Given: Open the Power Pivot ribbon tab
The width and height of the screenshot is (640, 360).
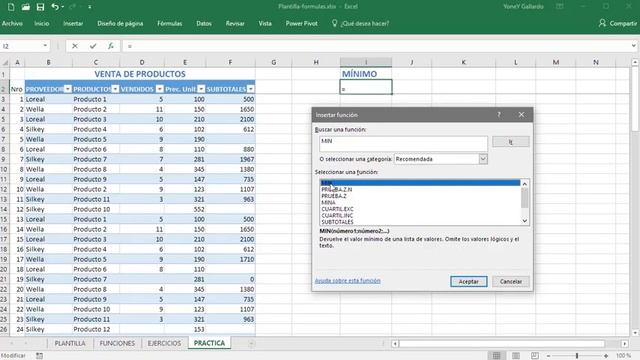Looking at the screenshot, I should (x=302, y=23).
